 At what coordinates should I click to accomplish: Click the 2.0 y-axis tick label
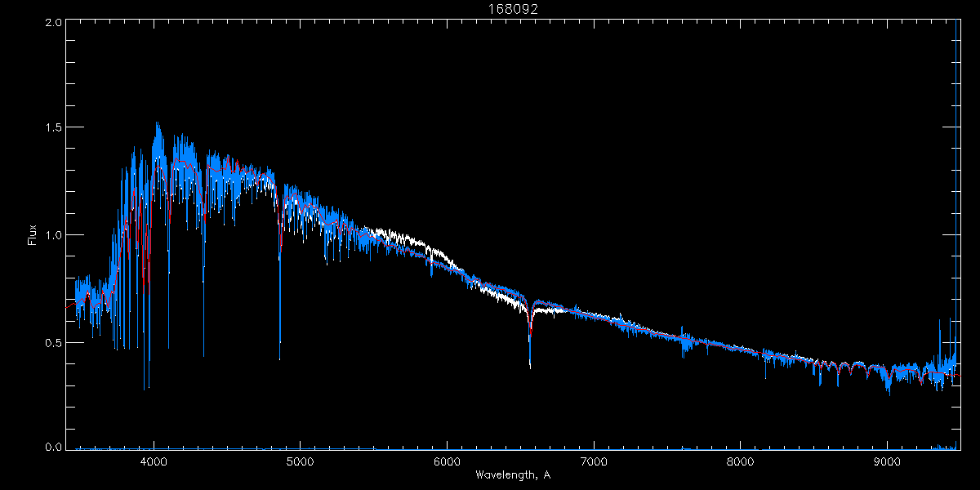pyautogui.click(x=52, y=23)
